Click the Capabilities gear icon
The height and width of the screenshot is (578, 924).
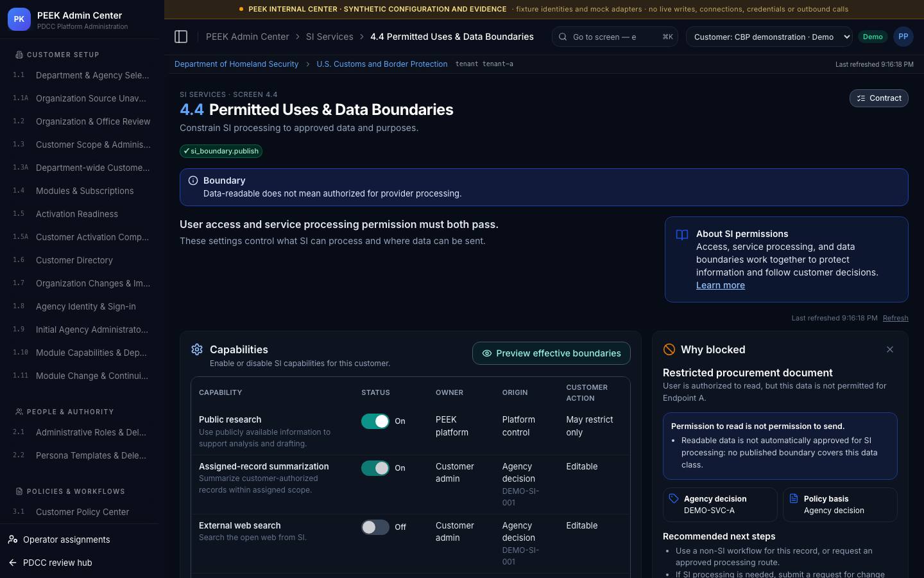coord(197,349)
